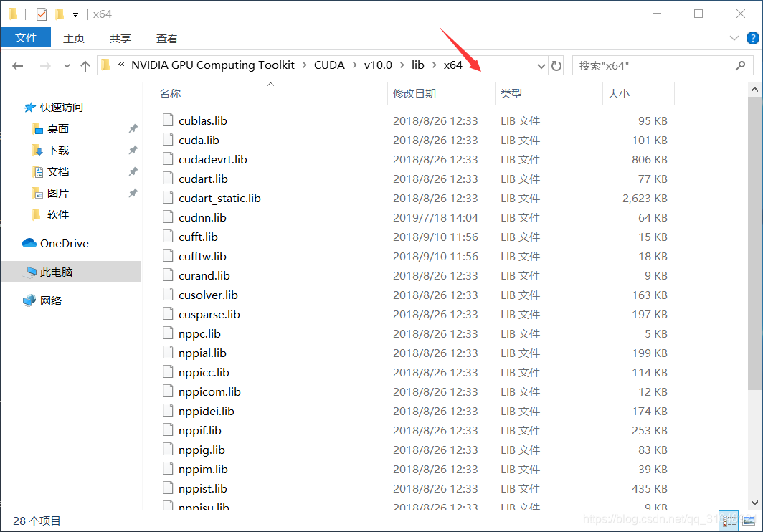Switch to details view layout icon
Screen dimensions: 763x532
coord(729,521)
